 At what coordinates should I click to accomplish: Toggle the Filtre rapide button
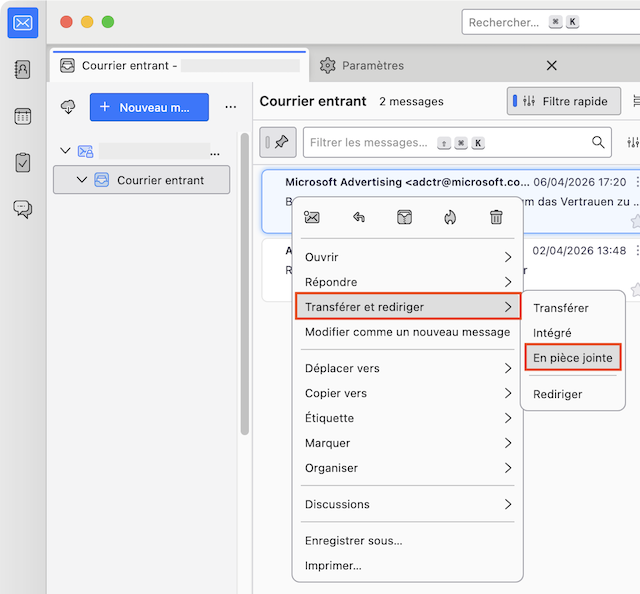click(x=564, y=101)
